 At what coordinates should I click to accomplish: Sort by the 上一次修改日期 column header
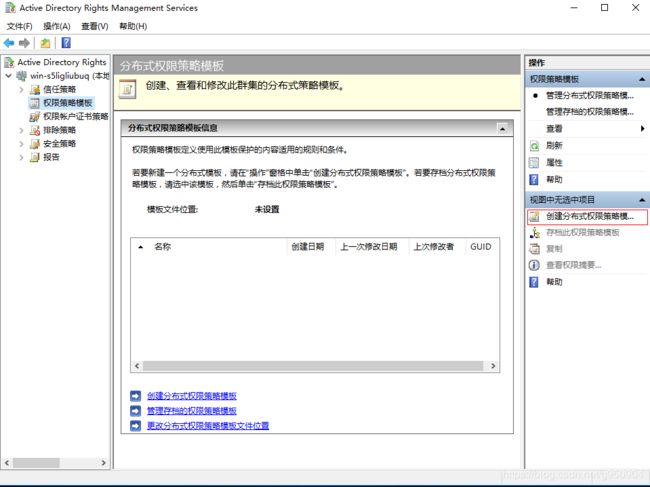(x=369, y=247)
